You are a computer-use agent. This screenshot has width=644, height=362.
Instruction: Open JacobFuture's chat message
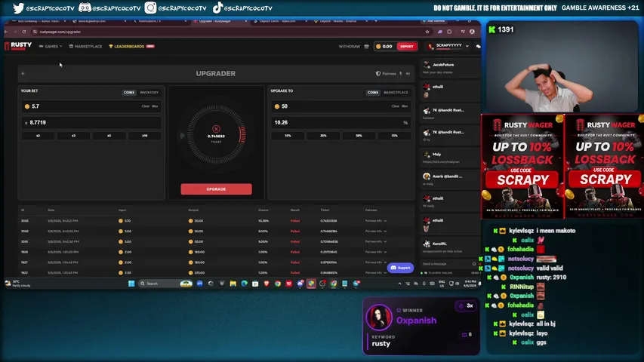coord(448,68)
